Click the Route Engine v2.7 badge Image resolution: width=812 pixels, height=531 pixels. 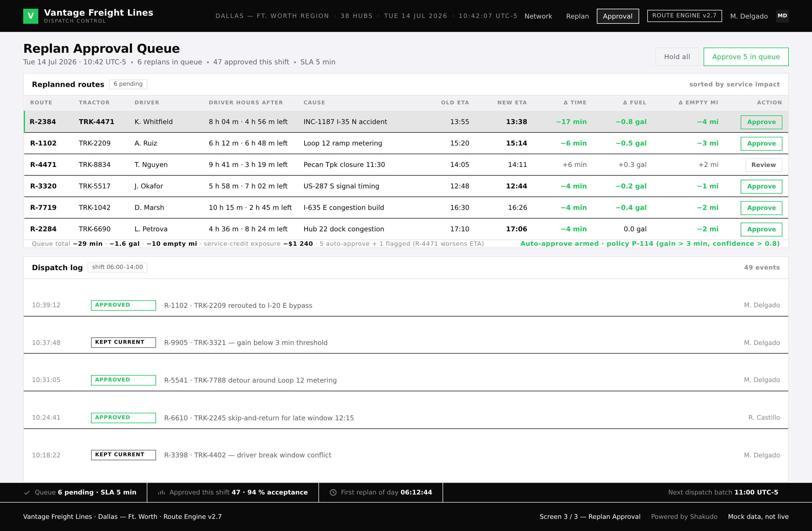tap(684, 16)
